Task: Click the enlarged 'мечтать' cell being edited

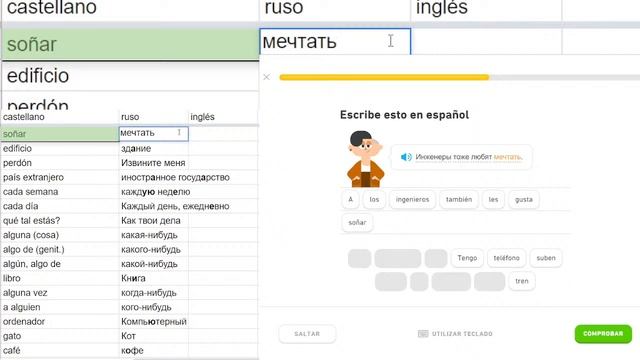Action: tap(335, 41)
